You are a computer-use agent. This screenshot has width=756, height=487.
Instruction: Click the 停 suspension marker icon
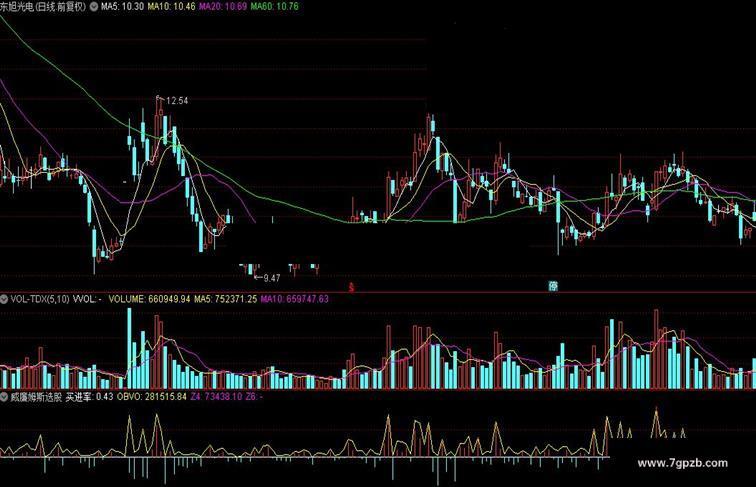pyautogui.click(x=553, y=286)
